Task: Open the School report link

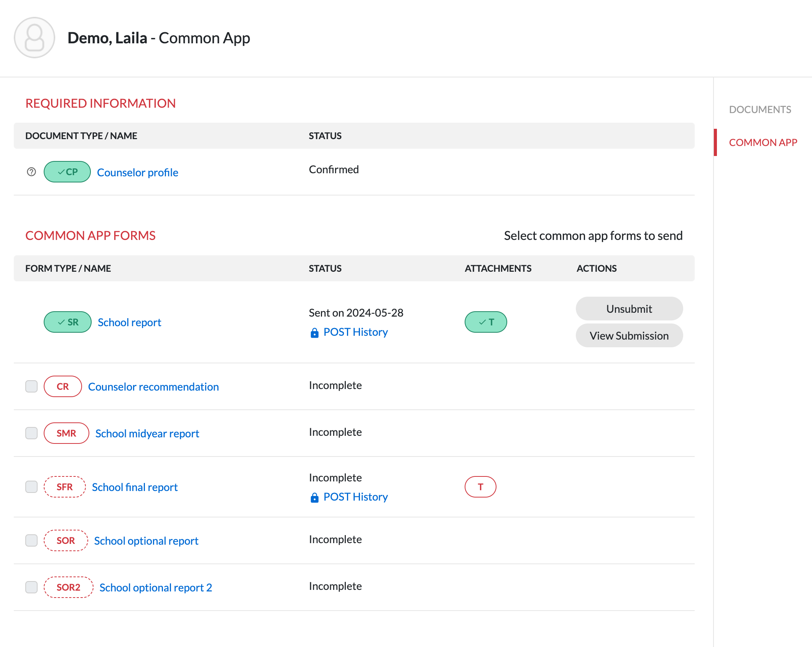Action: [x=130, y=322]
